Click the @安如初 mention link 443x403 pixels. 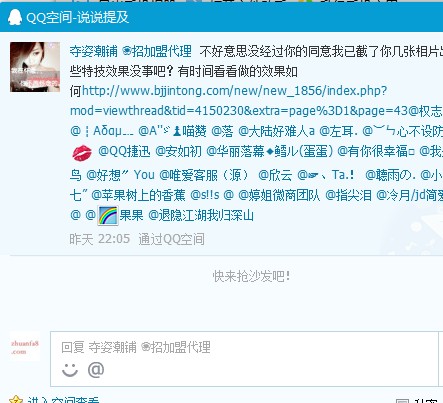[178, 151]
